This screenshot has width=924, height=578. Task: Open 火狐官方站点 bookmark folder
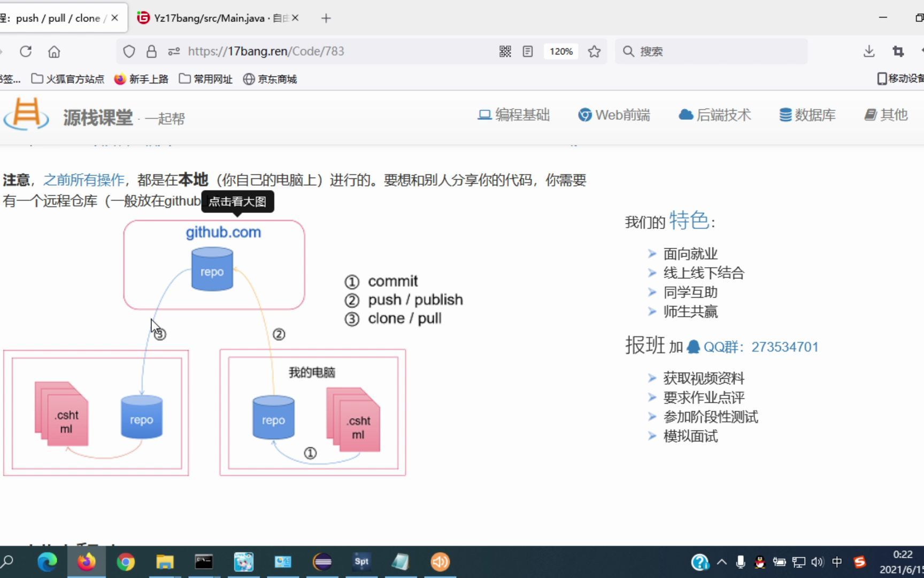tap(68, 79)
